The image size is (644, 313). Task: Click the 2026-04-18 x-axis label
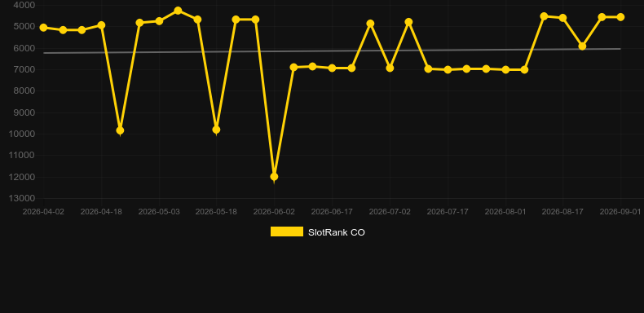[x=101, y=212]
